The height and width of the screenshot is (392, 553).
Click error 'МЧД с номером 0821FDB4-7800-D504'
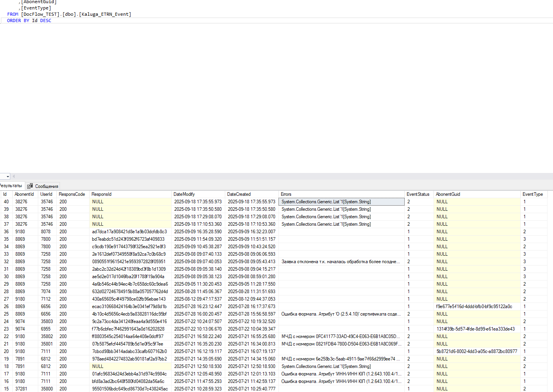342,344
